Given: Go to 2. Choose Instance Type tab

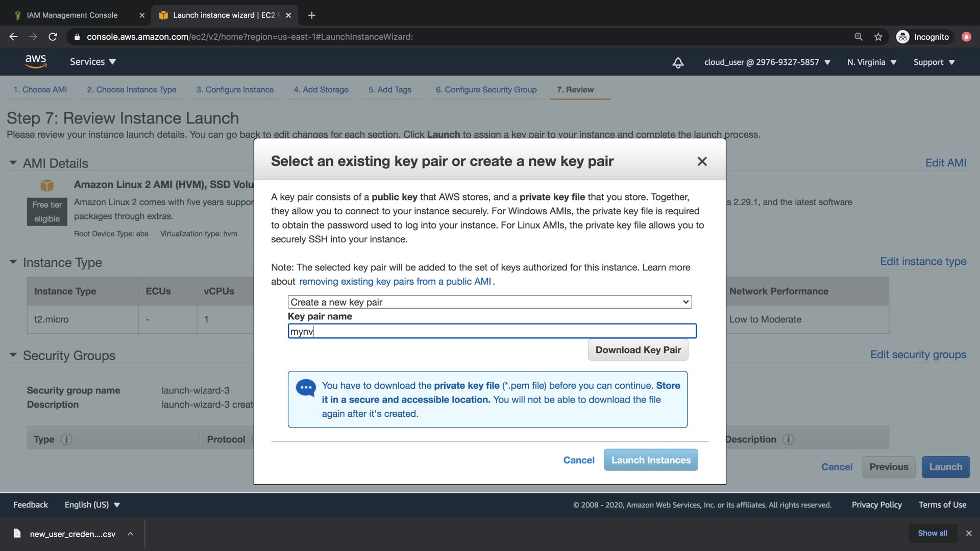Looking at the screenshot, I should pos(132,90).
